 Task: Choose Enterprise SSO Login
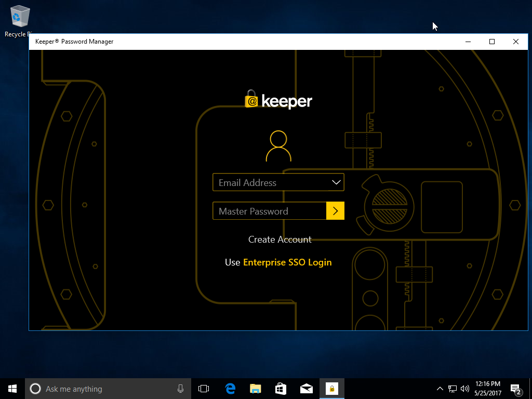tap(287, 262)
